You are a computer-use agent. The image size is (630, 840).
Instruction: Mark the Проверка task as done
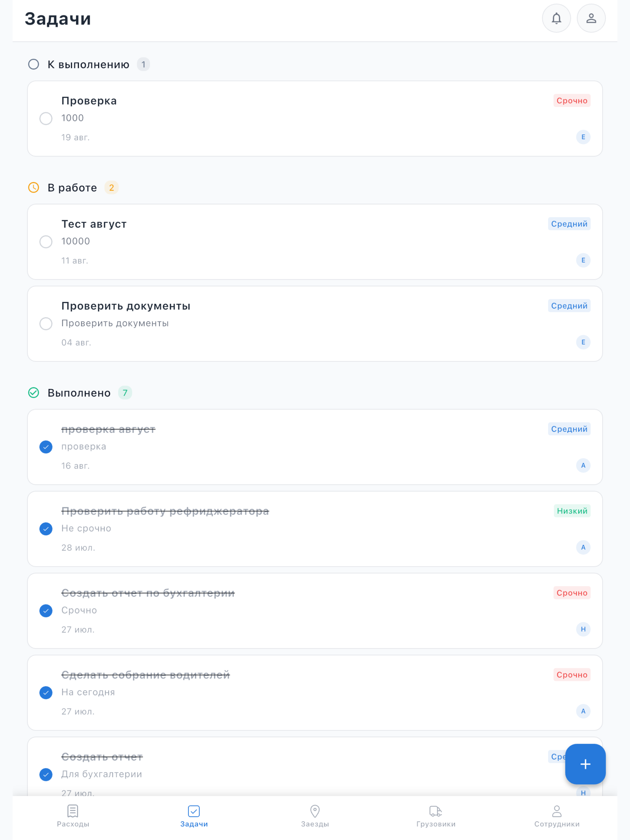point(46,118)
